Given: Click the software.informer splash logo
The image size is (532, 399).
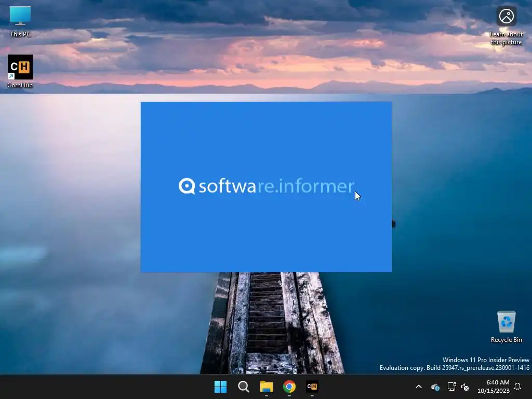Looking at the screenshot, I should [267, 186].
